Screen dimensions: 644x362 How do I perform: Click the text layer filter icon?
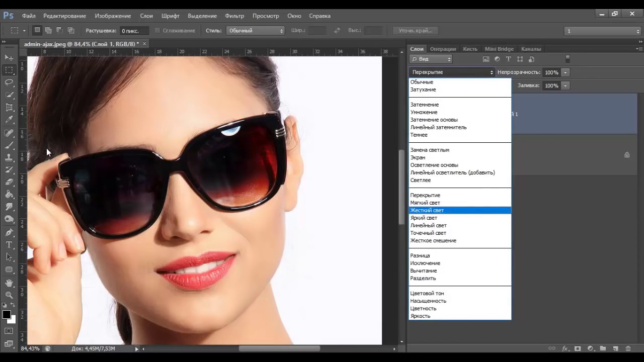508,59
